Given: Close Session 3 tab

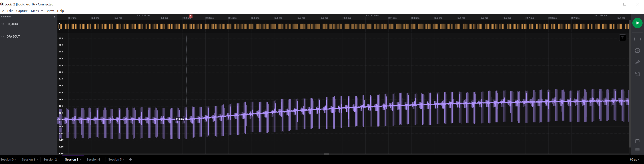Looking at the screenshot, I should [81, 160].
